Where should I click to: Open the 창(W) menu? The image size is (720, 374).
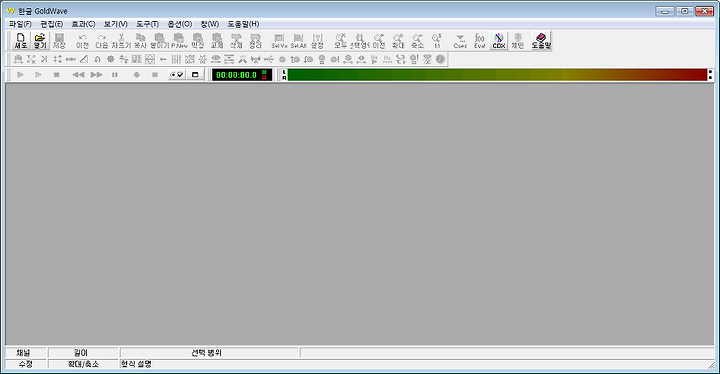[x=209, y=24]
